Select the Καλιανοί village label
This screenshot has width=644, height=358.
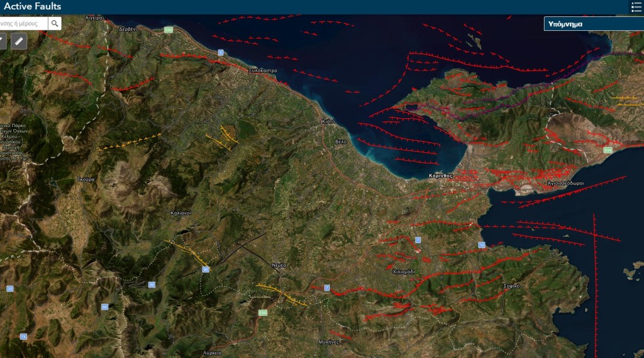click(180, 213)
